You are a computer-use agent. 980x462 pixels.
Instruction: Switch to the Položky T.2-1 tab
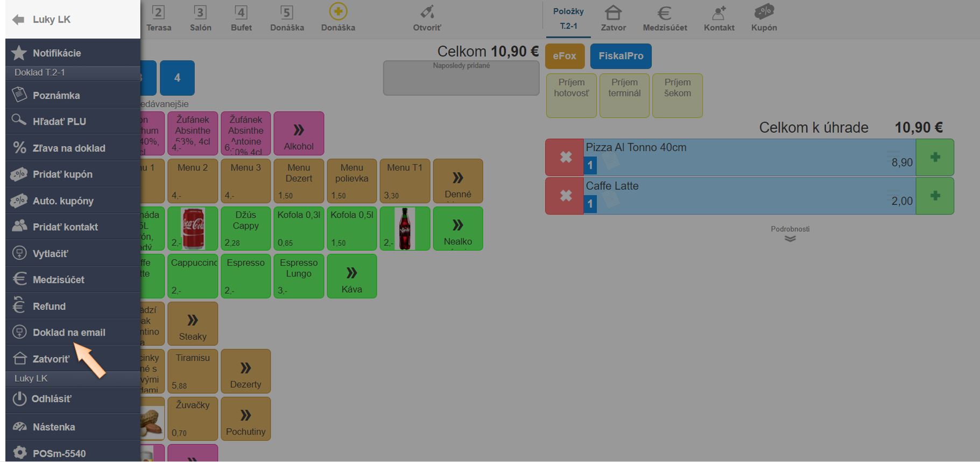568,19
